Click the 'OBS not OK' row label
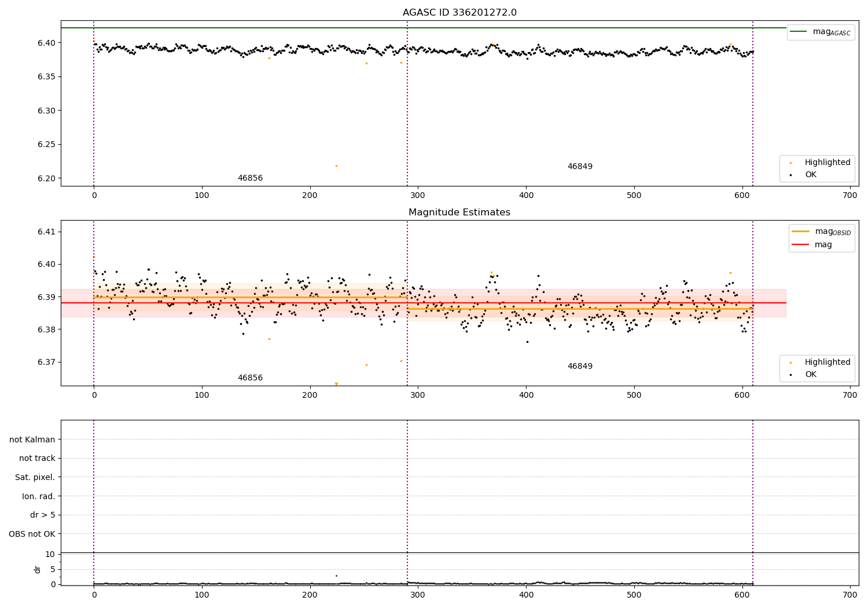Viewport: 868px width, 608px height. [x=32, y=534]
